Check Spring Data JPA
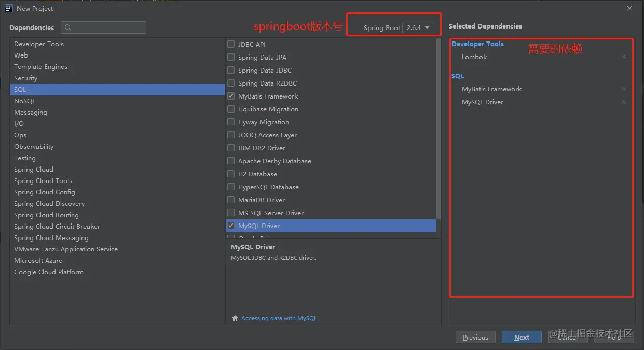Image resolution: width=644 pixels, height=350 pixels. (x=231, y=57)
